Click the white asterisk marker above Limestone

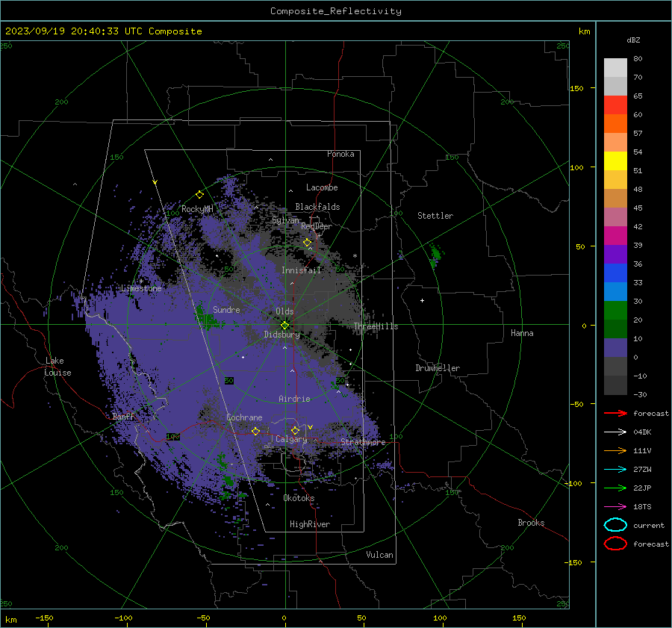tap(141, 282)
